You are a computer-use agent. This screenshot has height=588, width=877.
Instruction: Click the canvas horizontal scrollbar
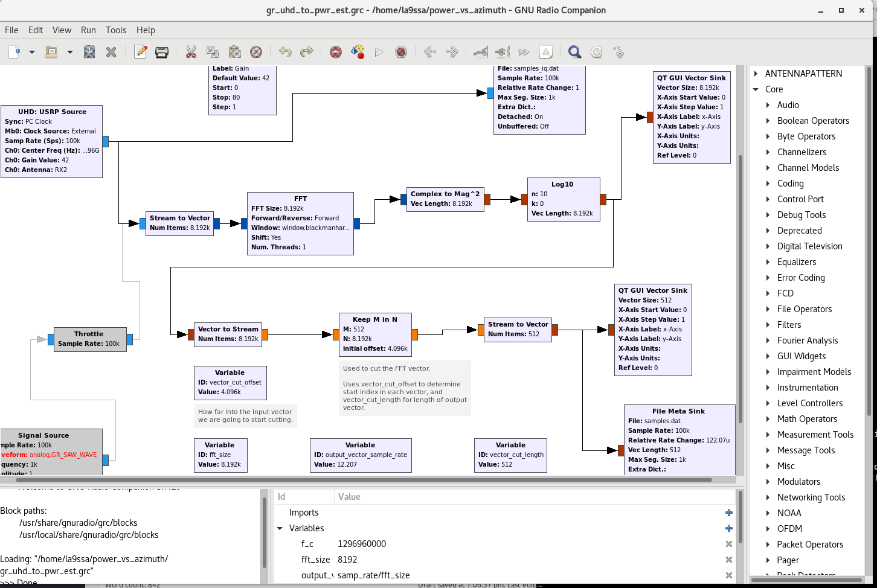tap(362, 480)
